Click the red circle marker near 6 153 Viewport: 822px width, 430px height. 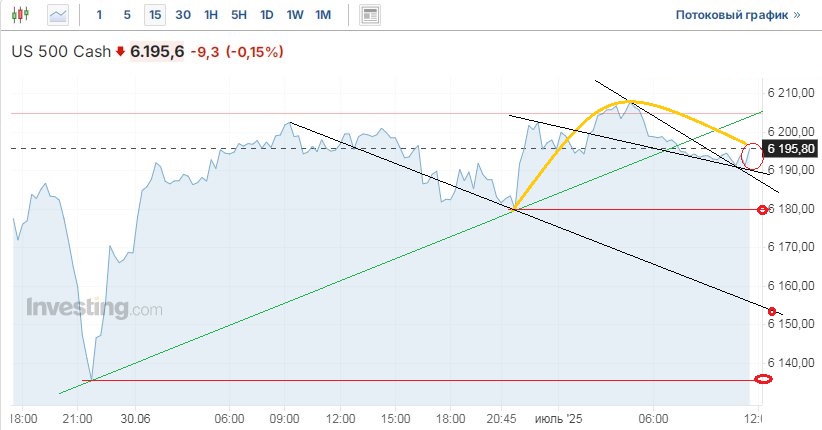772,312
